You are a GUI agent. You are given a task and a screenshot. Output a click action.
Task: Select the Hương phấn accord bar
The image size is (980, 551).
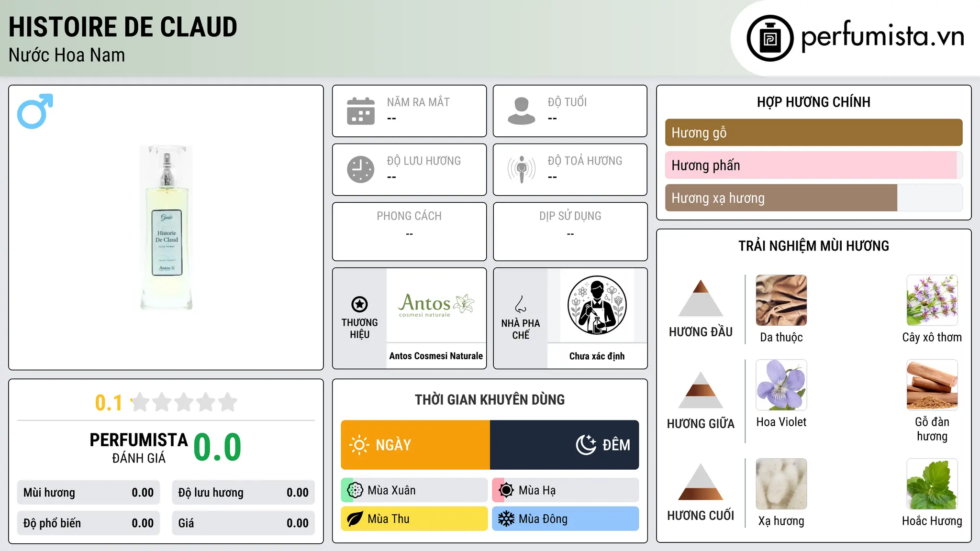point(814,165)
